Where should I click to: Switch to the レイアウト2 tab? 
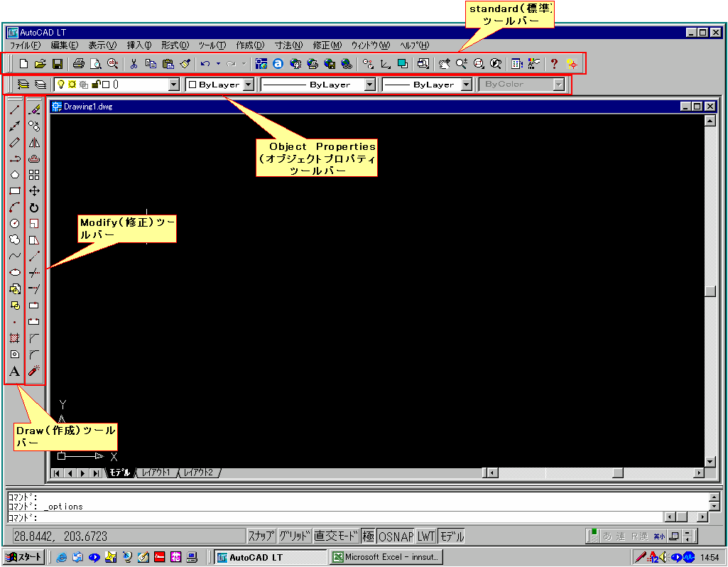(x=199, y=472)
